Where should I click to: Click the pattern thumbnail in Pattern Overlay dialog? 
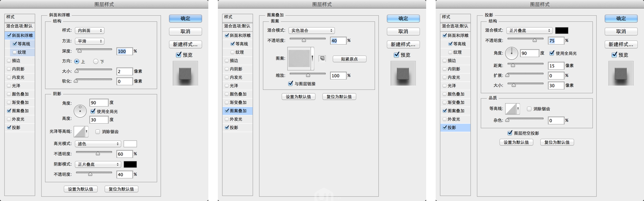tap(299, 59)
